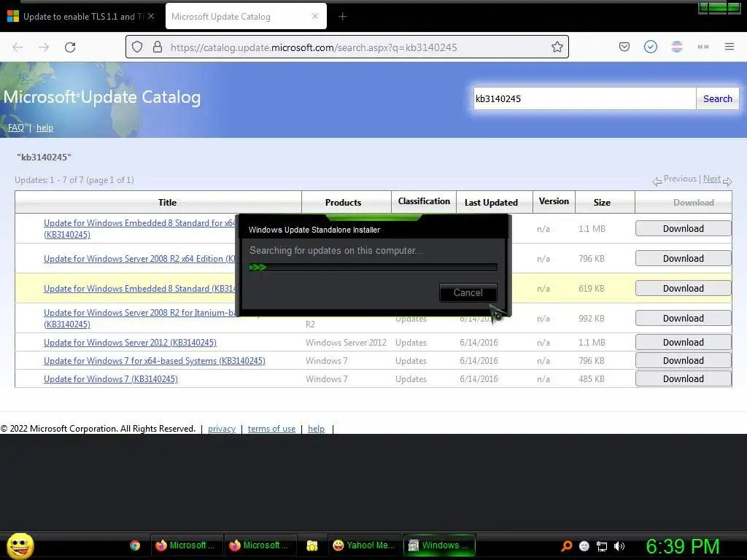Image resolution: width=747 pixels, height=560 pixels.
Task: Click the URL address bar
Action: pyautogui.click(x=347, y=47)
